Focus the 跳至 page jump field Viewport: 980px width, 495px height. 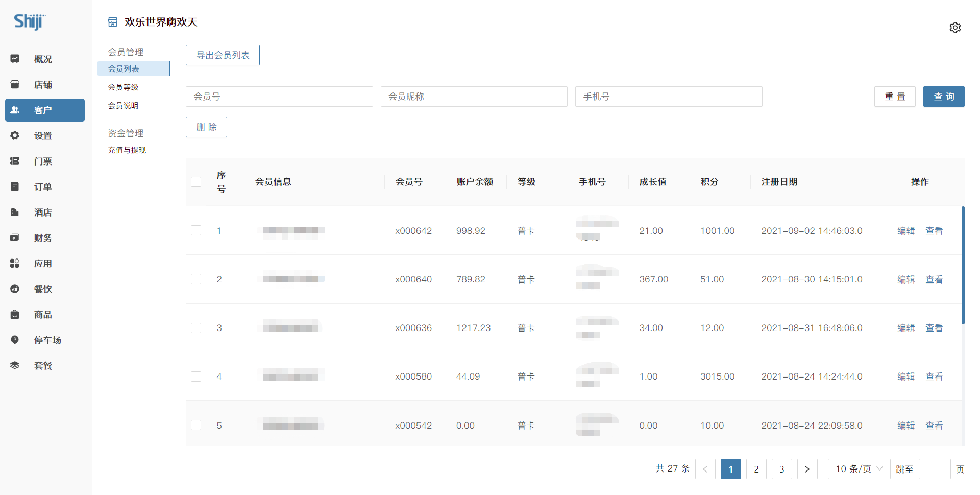coord(935,469)
